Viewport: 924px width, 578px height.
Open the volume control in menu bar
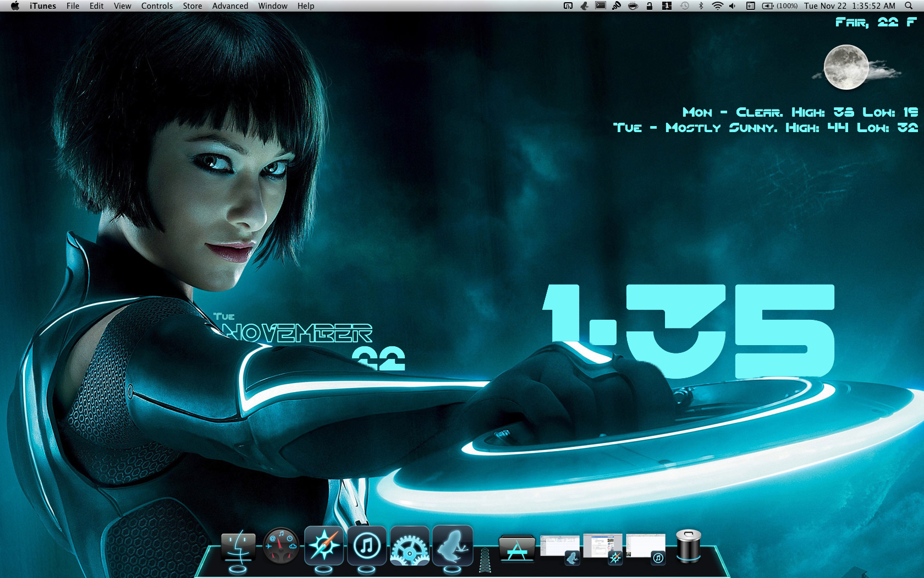tap(732, 6)
